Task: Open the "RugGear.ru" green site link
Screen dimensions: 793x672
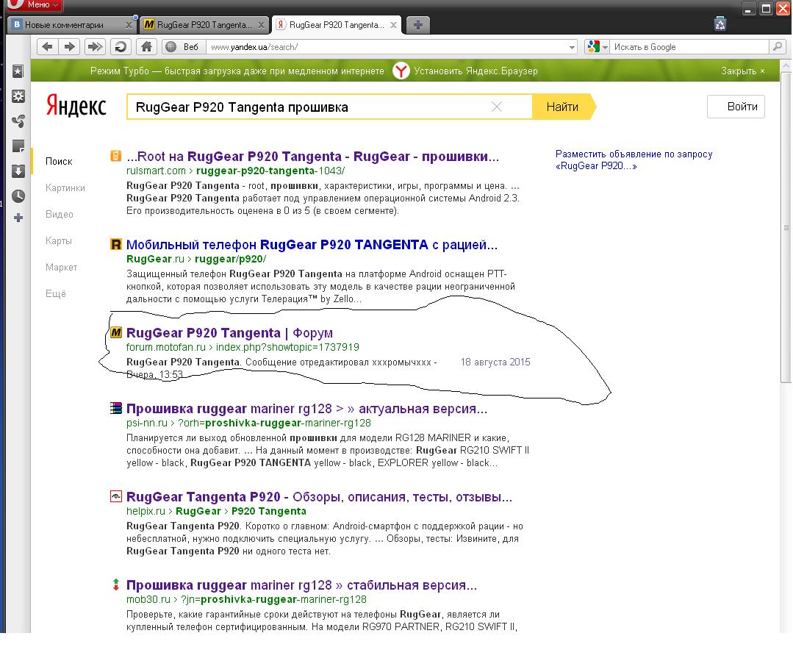Action: coord(155,259)
